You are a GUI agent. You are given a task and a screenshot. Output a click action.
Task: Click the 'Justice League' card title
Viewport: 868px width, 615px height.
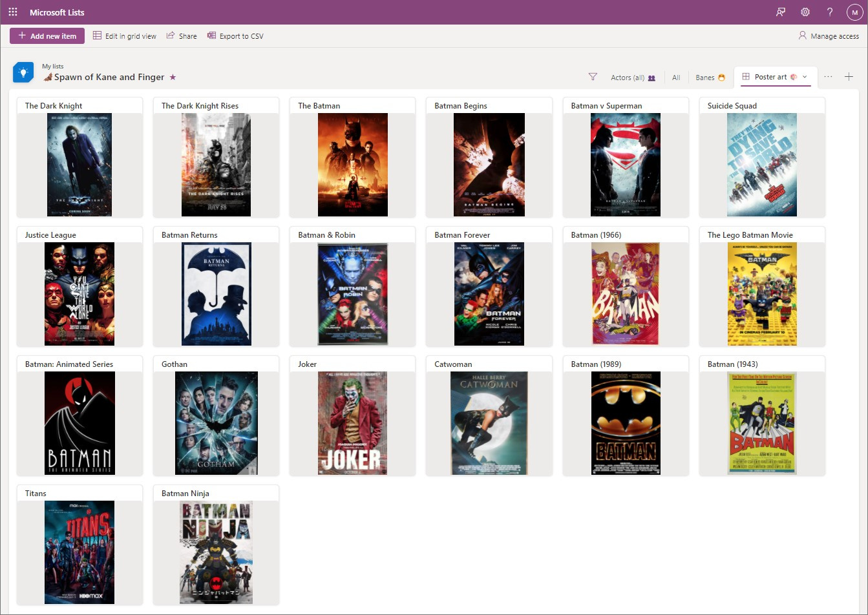pyautogui.click(x=50, y=235)
